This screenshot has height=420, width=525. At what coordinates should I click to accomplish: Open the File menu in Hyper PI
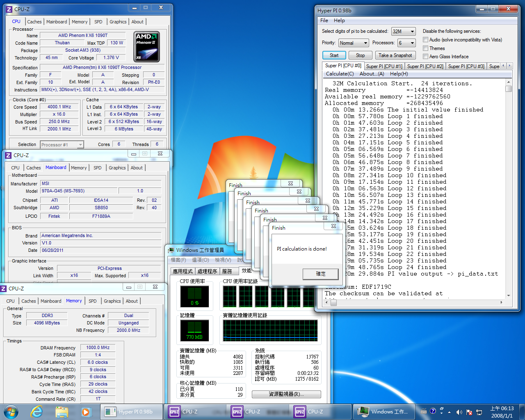pyautogui.click(x=324, y=21)
